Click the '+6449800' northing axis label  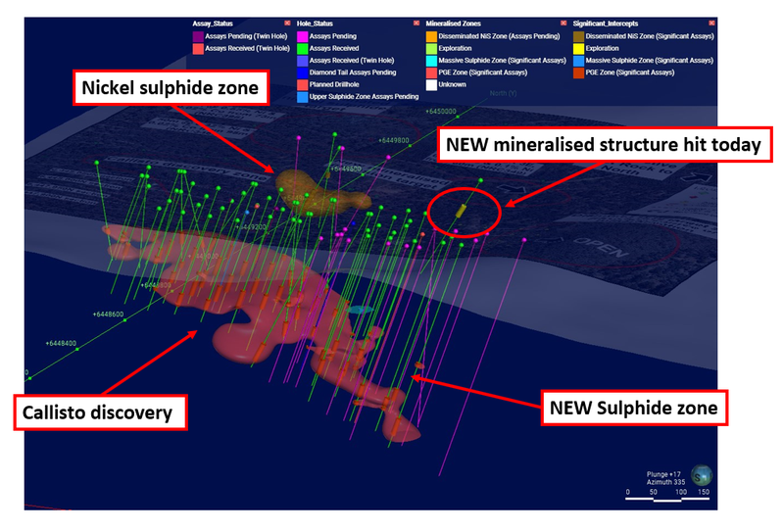[394, 140]
